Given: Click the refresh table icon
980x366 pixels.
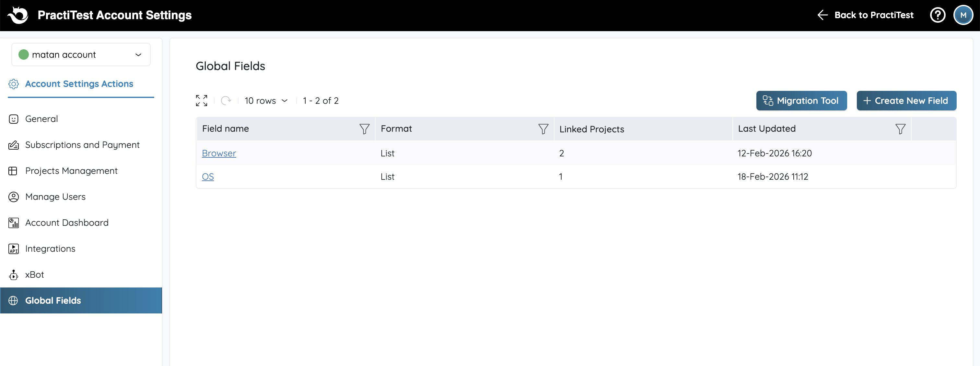Looking at the screenshot, I should coord(226,101).
